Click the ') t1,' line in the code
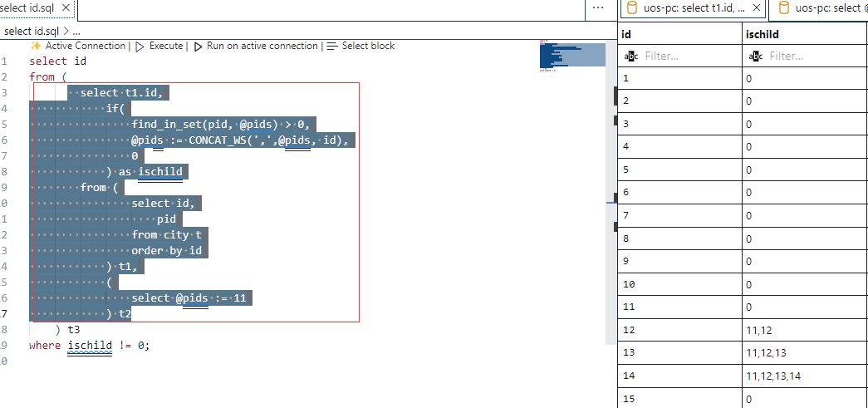 click(122, 266)
